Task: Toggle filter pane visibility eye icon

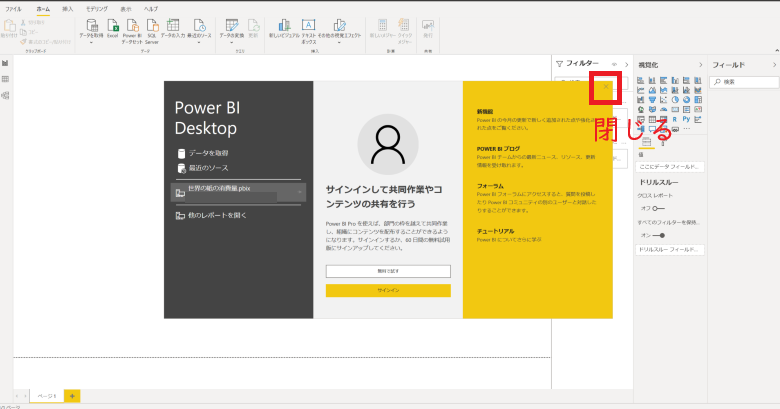Action: 615,64
